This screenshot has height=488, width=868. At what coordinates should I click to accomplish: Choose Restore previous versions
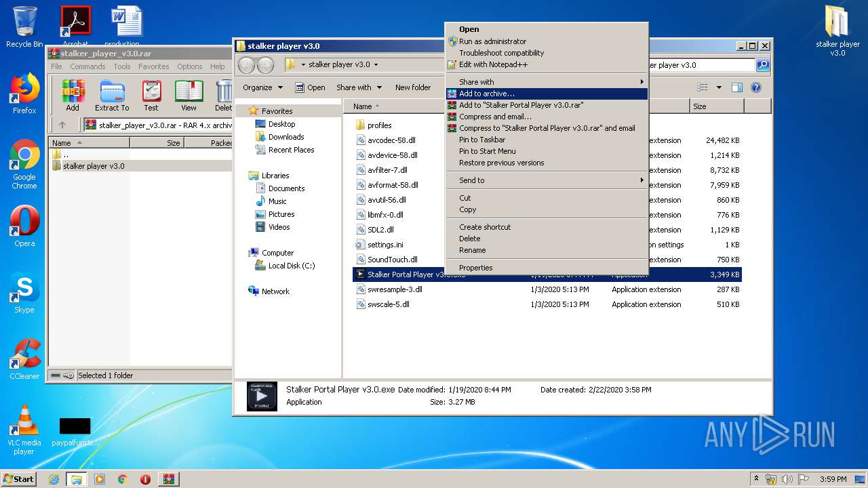[547, 163]
